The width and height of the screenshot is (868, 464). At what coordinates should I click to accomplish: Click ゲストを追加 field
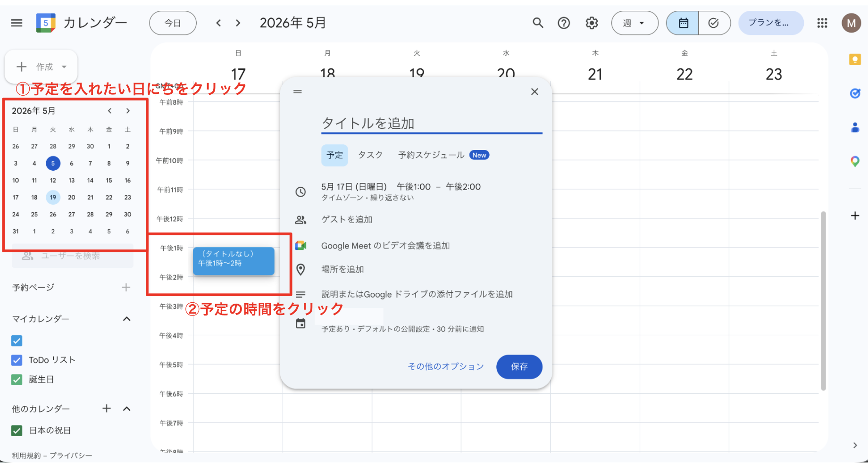tap(347, 220)
